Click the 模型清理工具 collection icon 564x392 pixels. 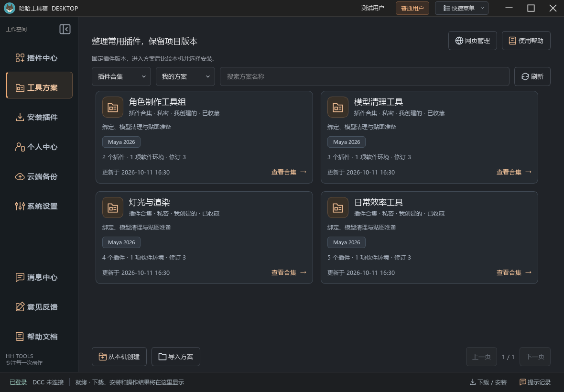point(338,107)
